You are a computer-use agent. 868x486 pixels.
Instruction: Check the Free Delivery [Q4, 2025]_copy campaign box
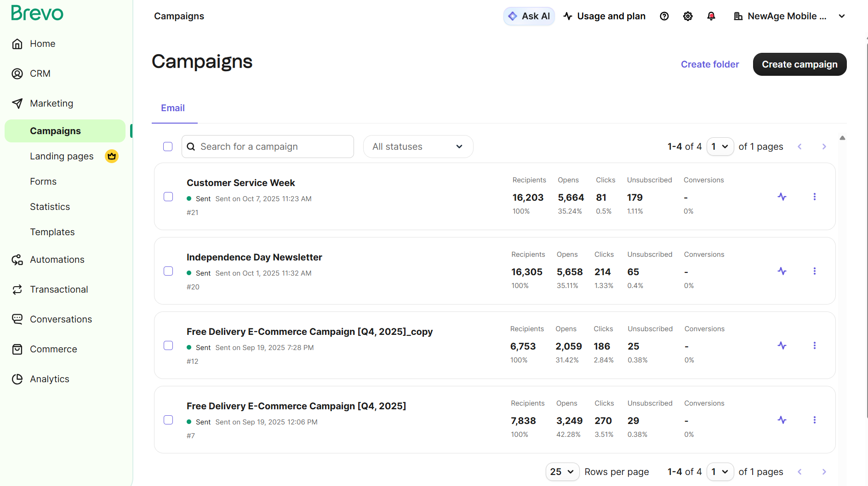pos(168,345)
